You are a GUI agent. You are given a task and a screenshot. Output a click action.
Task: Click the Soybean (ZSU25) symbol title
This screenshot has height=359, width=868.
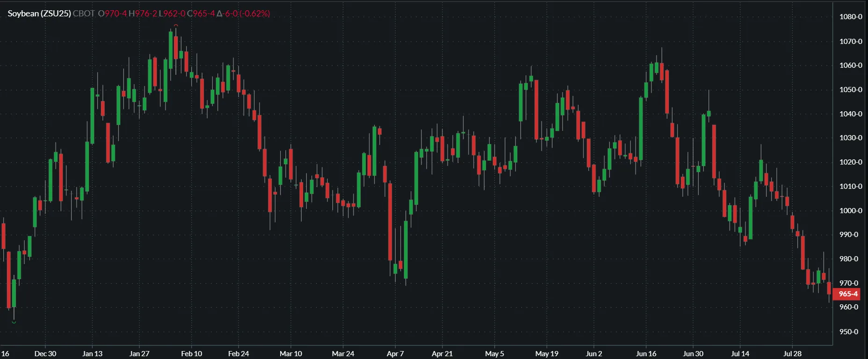pos(39,14)
